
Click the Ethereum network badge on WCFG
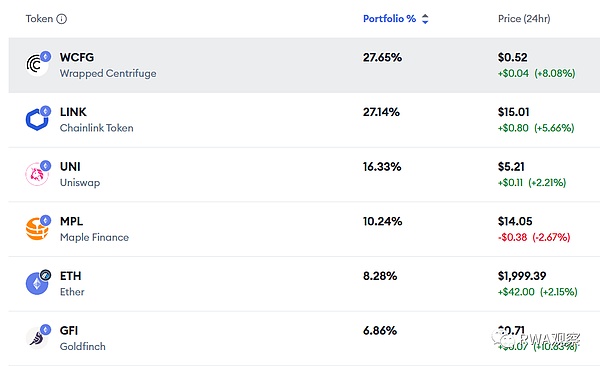point(46,56)
